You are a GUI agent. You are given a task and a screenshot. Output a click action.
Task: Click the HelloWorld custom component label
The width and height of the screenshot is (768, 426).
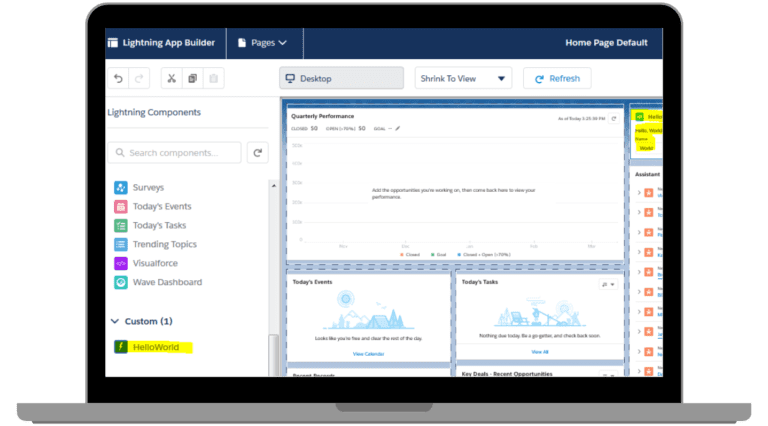(156, 347)
